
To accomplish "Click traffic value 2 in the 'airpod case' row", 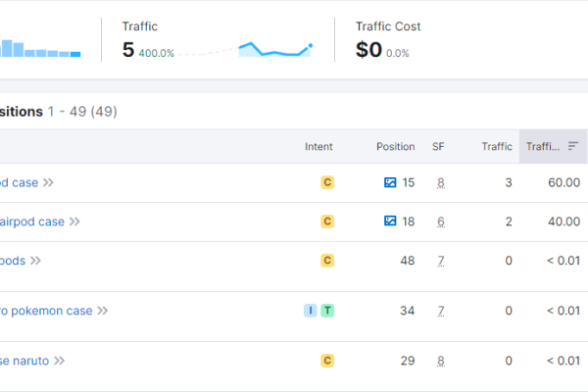I will (509, 221).
